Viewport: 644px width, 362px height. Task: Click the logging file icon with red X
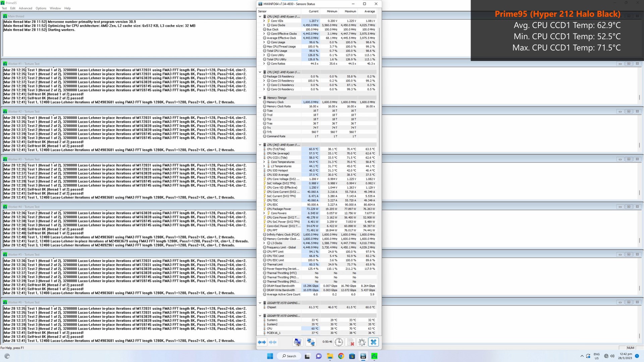pos(351,342)
